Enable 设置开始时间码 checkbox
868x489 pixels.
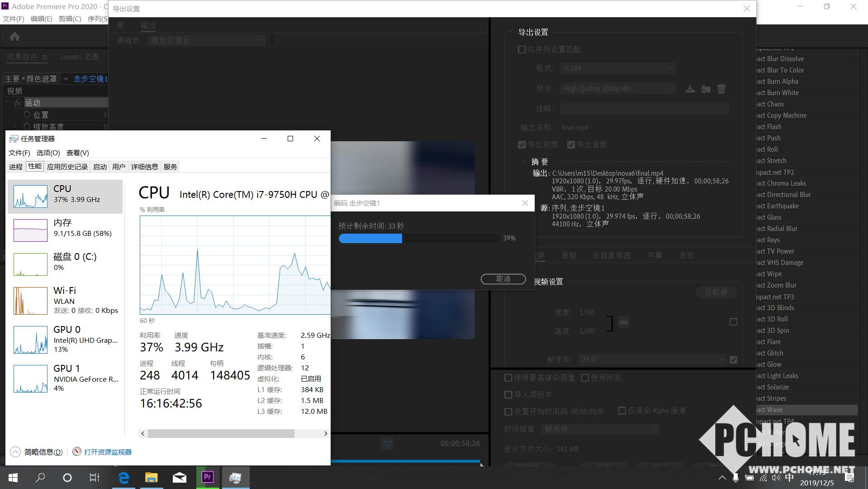click(x=508, y=411)
